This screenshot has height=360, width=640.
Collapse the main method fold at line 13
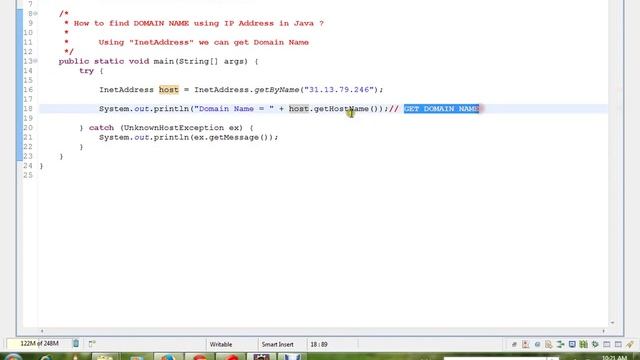(36, 61)
